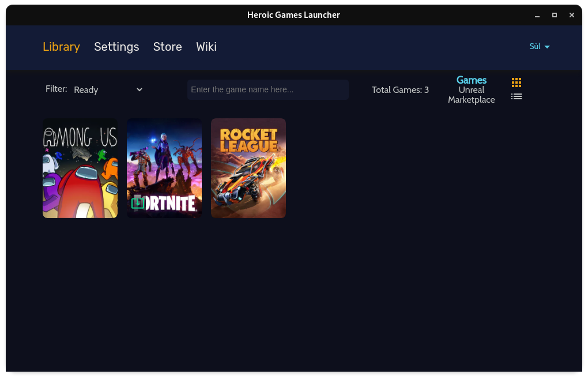Open the Wiki page
The image size is (588, 378).
(x=206, y=47)
